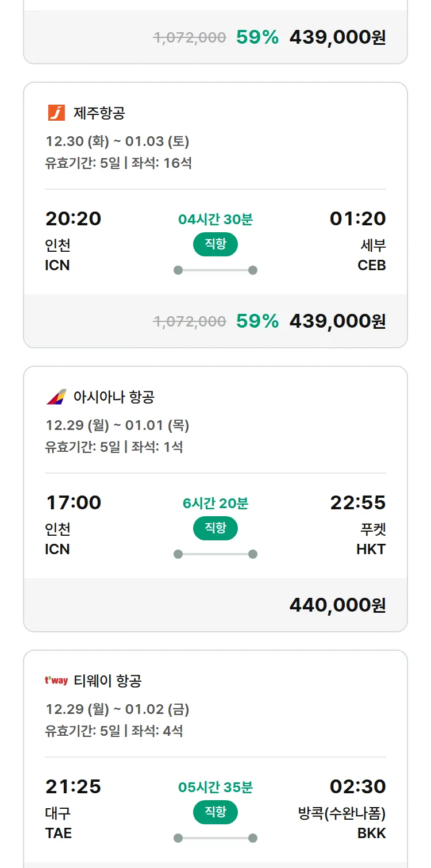Screen dimensions: 431x868
Task: Select the 티웨이 항공 airline name
Action: [x=107, y=681]
